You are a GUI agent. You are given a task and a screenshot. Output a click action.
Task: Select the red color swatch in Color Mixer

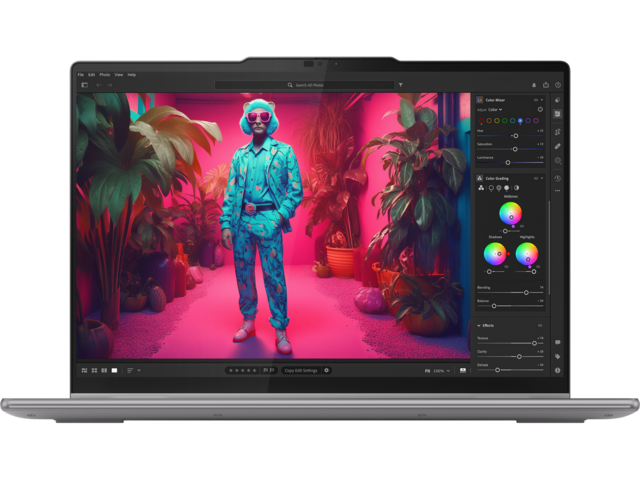482,121
